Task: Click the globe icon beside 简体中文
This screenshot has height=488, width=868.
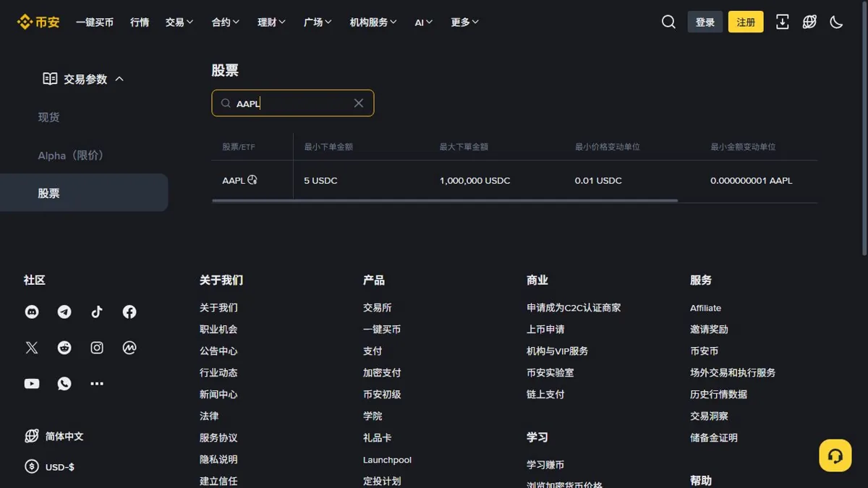Action: pos(32,436)
